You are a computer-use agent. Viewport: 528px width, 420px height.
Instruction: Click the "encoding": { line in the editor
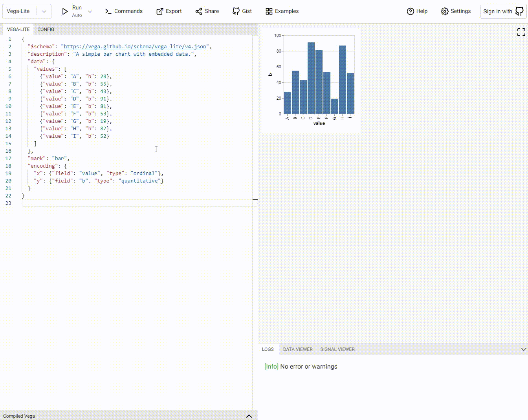pyautogui.click(x=48, y=166)
